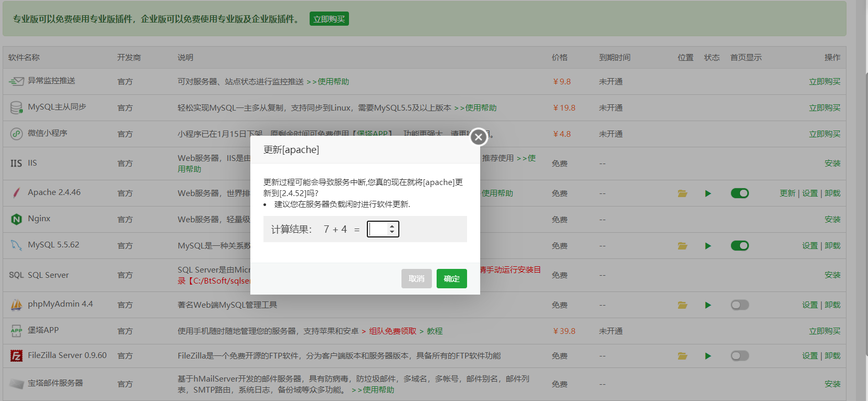868x401 pixels.
Task: Decrease calculation result with spinner down arrow
Action: (x=392, y=232)
